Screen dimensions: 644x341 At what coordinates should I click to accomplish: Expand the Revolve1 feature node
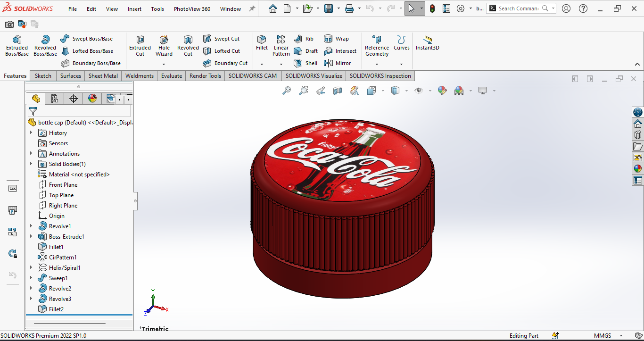[x=32, y=226]
